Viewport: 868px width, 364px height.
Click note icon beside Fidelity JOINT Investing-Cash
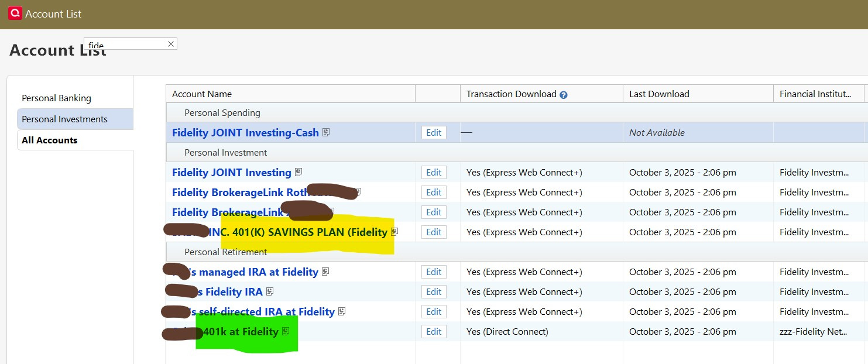click(326, 132)
